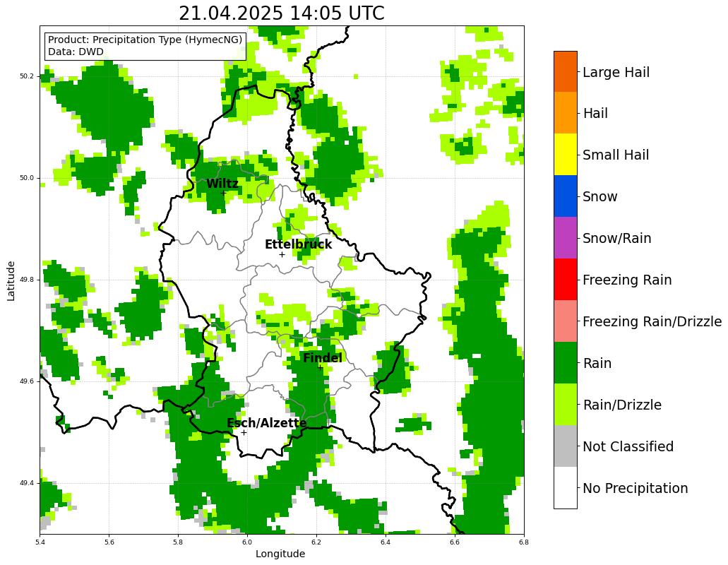Screen dimensions: 728x565
Task: Click the Rain/Drizzle light green swatch
Action: [x=565, y=405]
